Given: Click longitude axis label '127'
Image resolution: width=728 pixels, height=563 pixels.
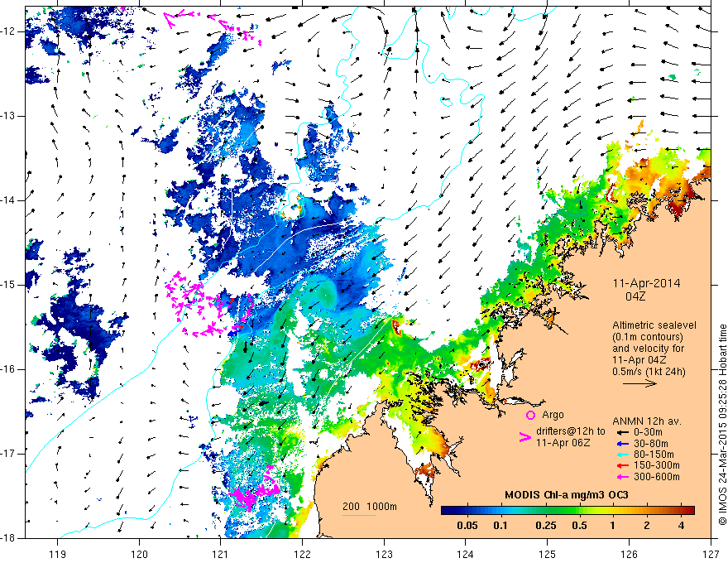Looking at the screenshot, I should pos(711,554).
